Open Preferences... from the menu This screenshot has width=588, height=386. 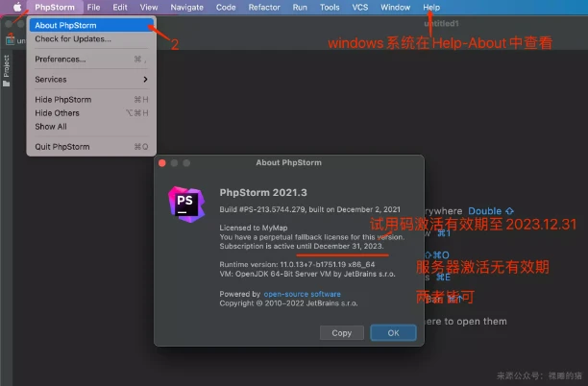[91, 60]
